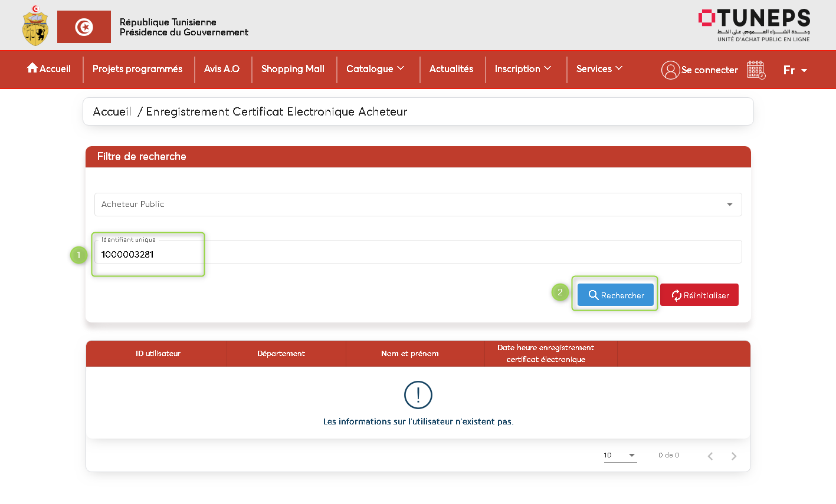This screenshot has width=836, height=504.
Task: Click Accueil in the breadcrumb
Action: [112, 112]
